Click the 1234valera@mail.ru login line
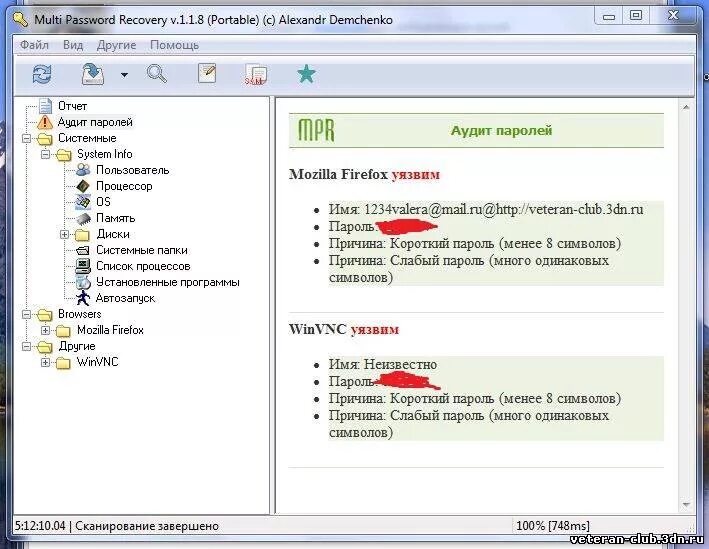Viewport: 709px width, 549px height. tap(486, 209)
